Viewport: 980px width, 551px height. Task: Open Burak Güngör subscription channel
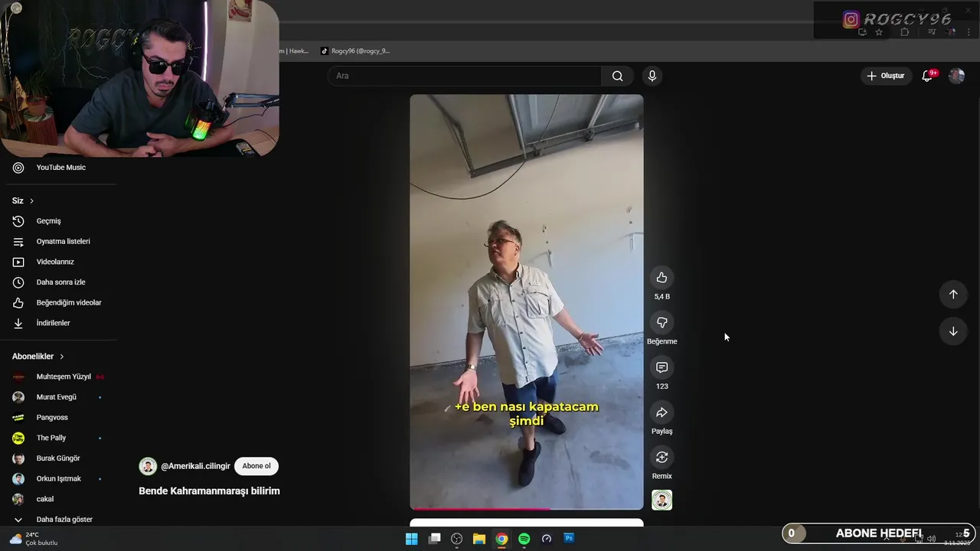point(60,458)
